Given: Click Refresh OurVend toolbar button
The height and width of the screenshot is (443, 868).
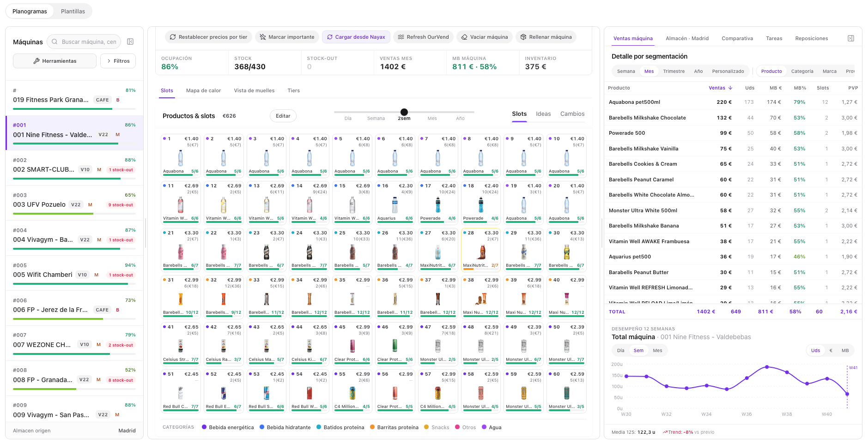Looking at the screenshot, I should click(423, 37).
